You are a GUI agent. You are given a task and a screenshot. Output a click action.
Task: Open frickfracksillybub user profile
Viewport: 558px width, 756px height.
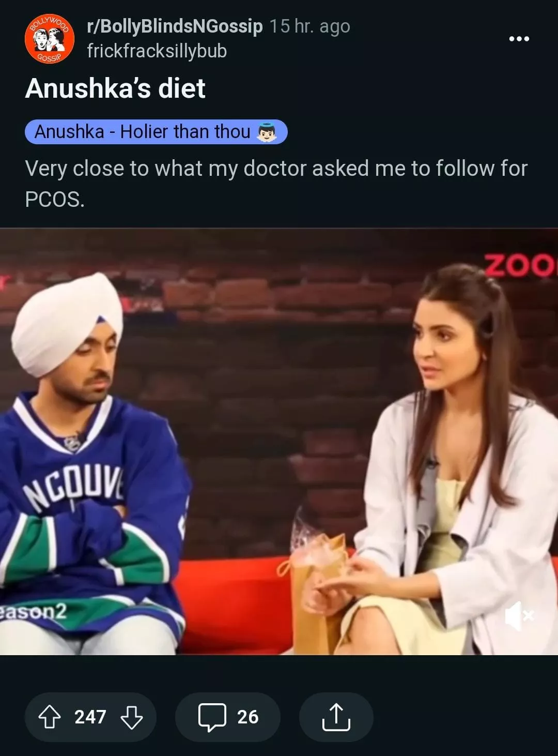(157, 51)
